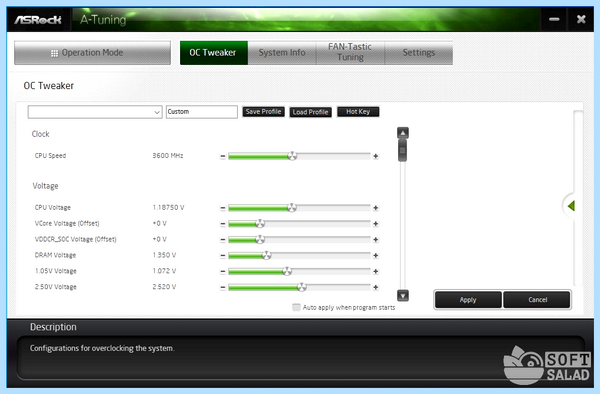This screenshot has height=394, width=600.
Task: Decrease VDDCR_SOC Voltage (Offset) with minus icon
Action: (x=223, y=240)
